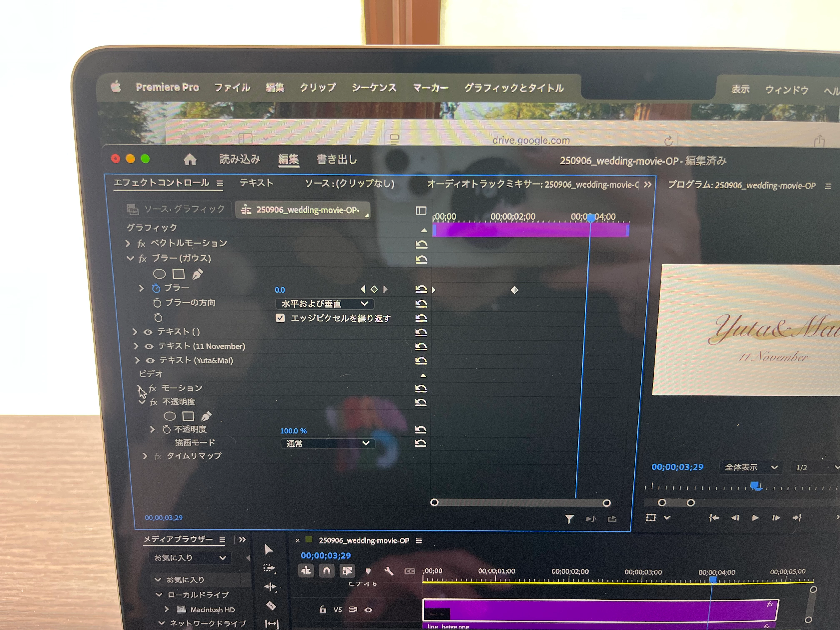Screen dimensions: 840x630
Task: Select the Razor tool in tools panel
Action: (271, 605)
